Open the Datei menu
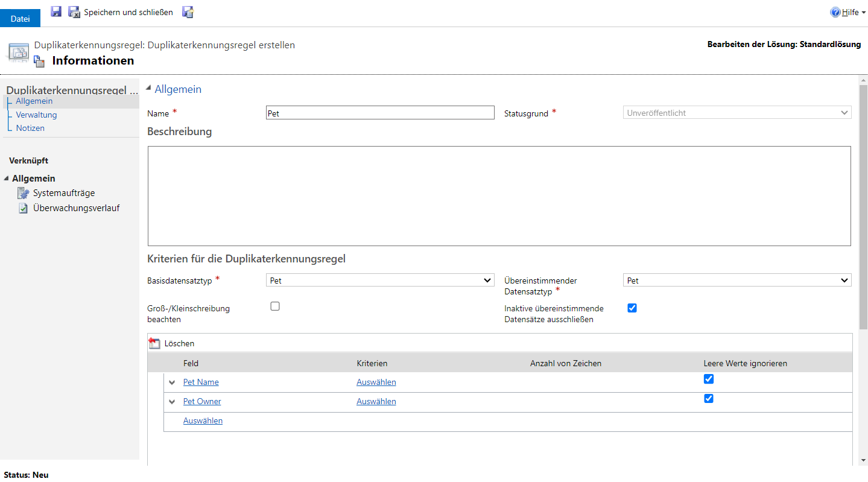 click(x=20, y=17)
